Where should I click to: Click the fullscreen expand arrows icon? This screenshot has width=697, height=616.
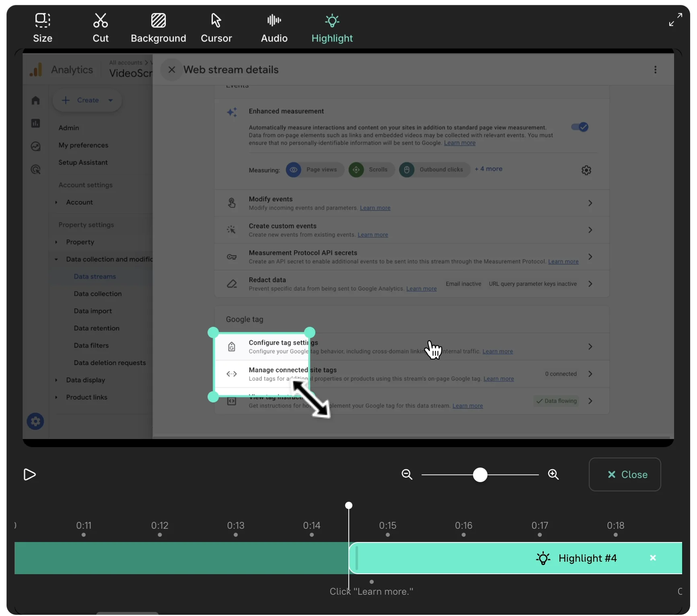click(675, 20)
